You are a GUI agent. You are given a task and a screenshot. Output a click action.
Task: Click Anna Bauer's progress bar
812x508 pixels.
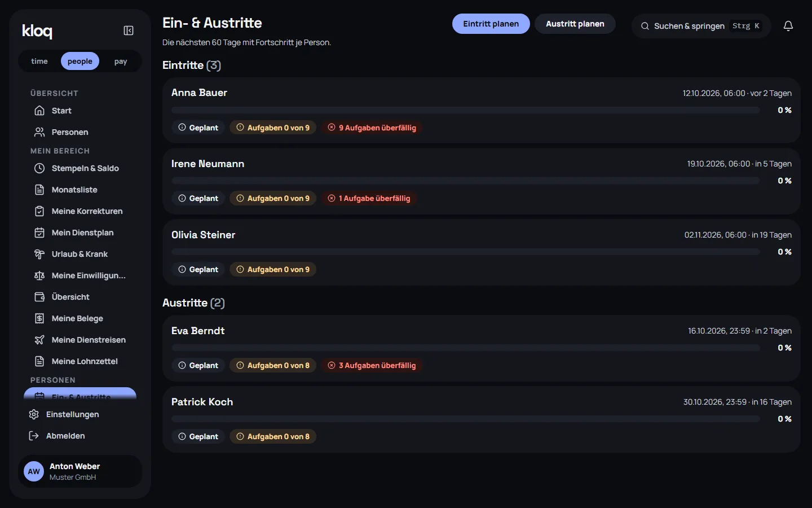(466, 110)
